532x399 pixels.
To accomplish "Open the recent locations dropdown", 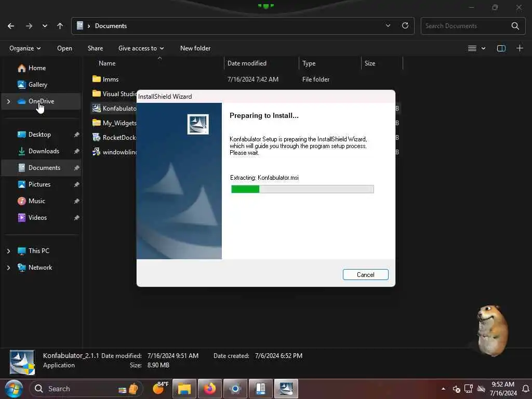I will (45, 26).
